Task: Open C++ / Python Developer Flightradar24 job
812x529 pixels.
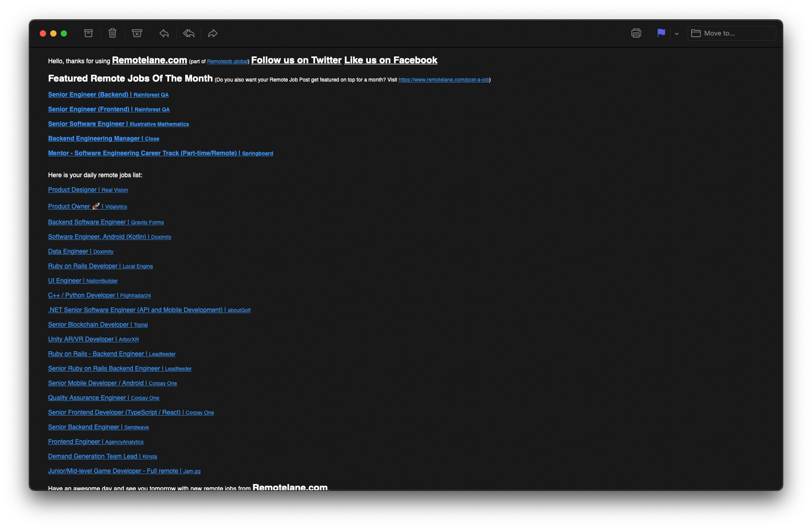Action: click(99, 295)
